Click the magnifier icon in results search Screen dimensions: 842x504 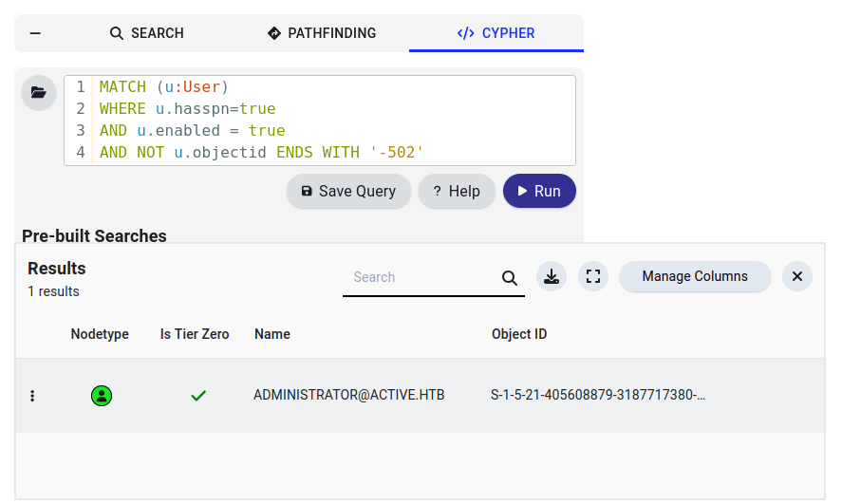point(510,277)
